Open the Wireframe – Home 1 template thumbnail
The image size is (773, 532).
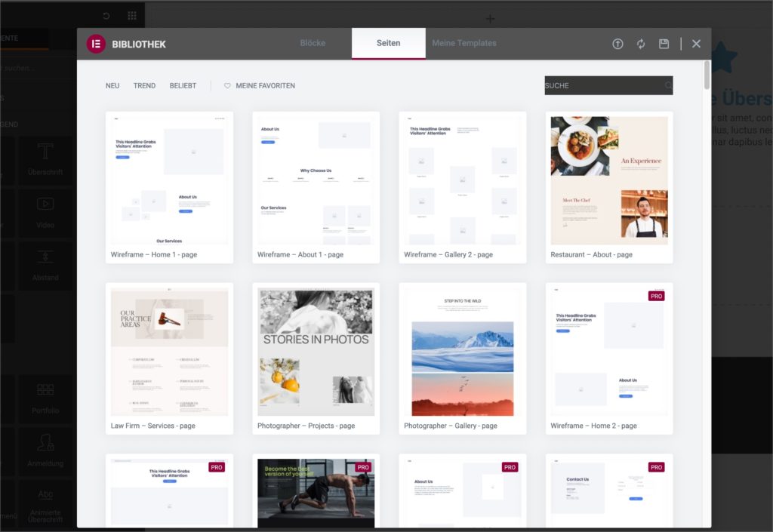tap(169, 180)
